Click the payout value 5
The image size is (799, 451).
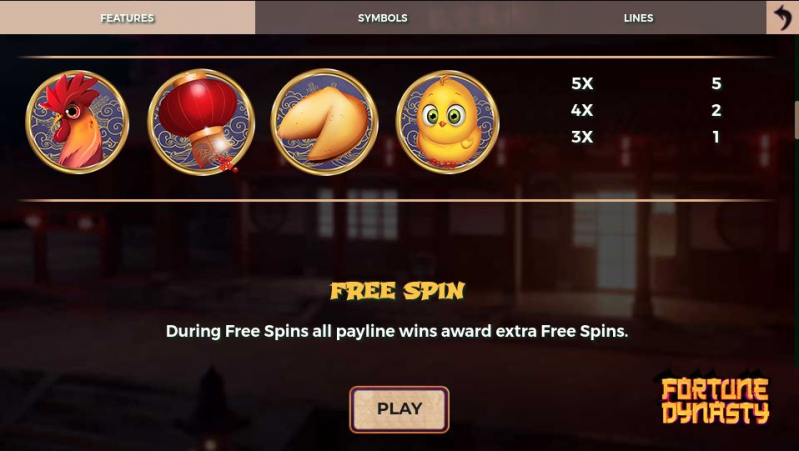716,83
